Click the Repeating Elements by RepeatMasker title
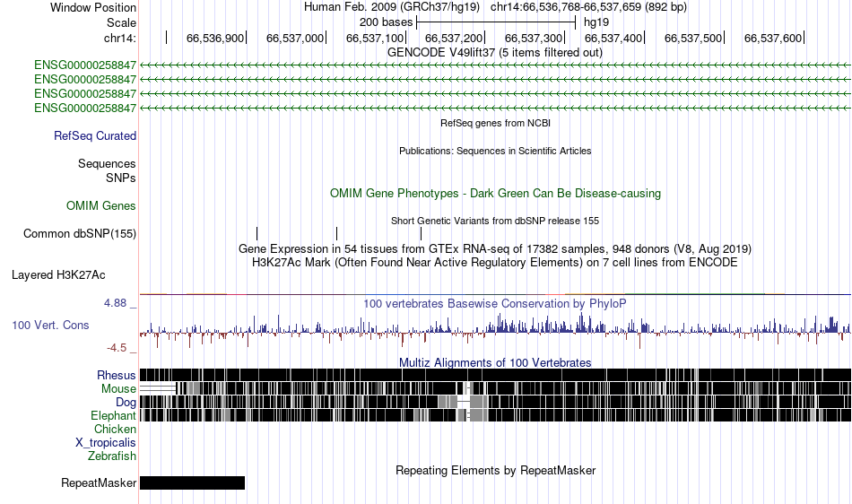Viewport: 852px width, 504px height. pyautogui.click(x=496, y=470)
